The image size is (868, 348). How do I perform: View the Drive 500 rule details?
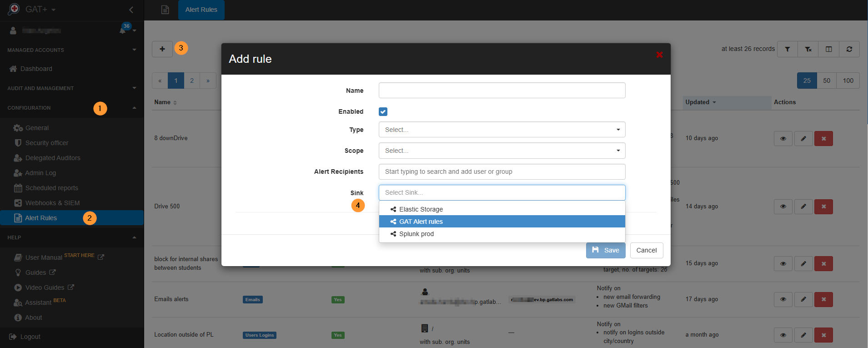783,207
